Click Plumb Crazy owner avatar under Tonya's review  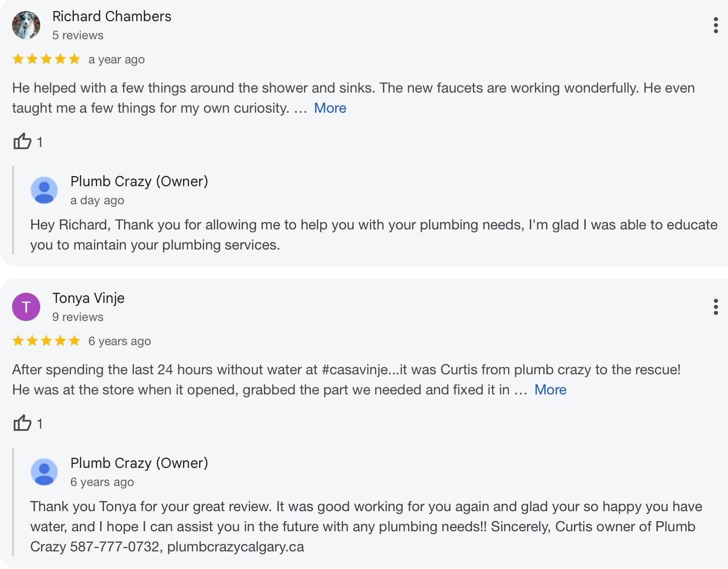coord(44,472)
